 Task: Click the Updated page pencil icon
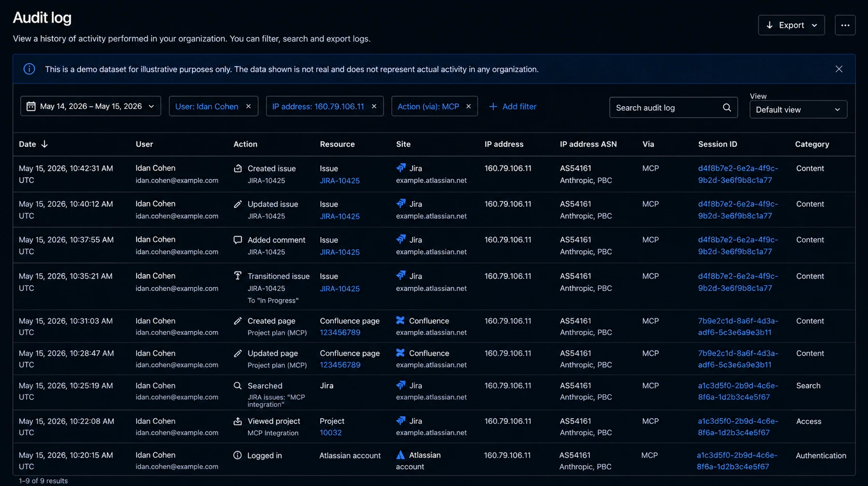(x=238, y=353)
